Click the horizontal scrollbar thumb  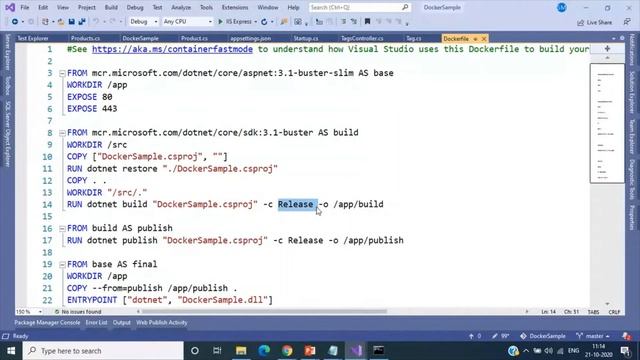(264, 311)
